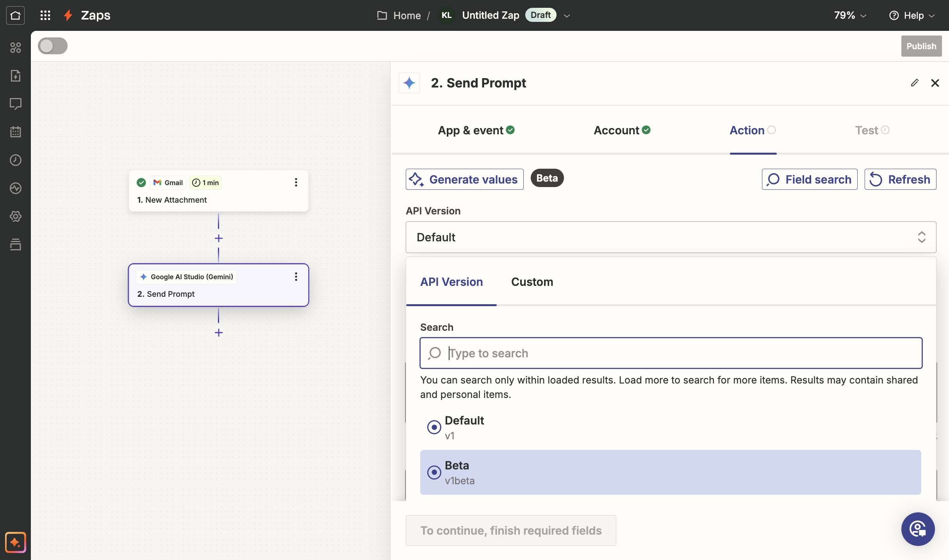Viewport: 949px width, 560px height.
Task: Click the Google AI Studio (Gemini) badge
Action: pos(187,277)
